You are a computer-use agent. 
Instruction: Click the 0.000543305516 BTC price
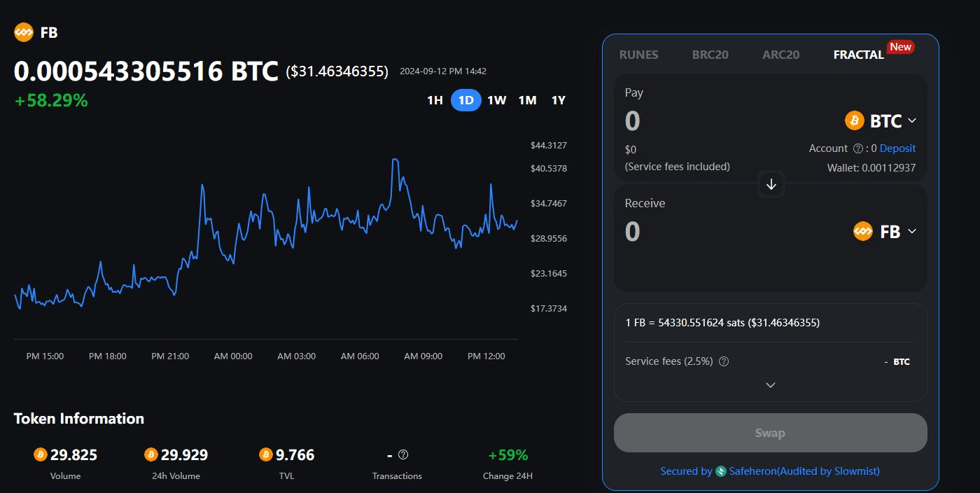pyautogui.click(x=146, y=71)
